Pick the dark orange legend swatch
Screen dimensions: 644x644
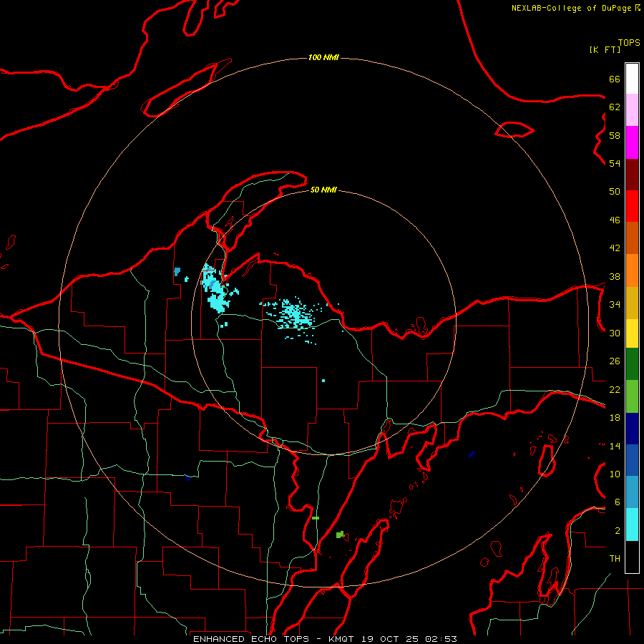coord(632,238)
